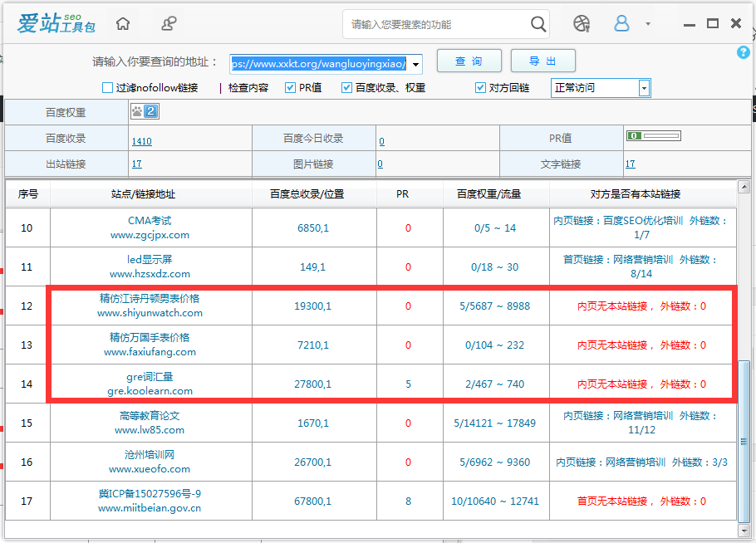Go to home via house icon
Viewport: 756px width, 543px height.
[123, 23]
